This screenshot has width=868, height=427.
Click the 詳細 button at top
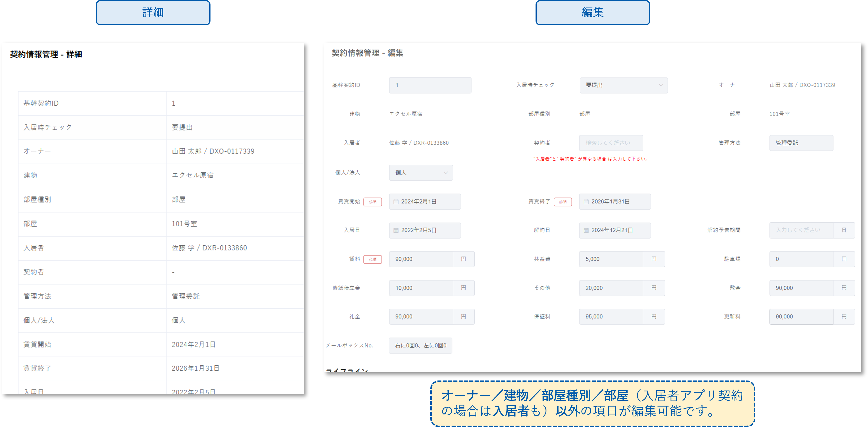pyautogui.click(x=153, y=13)
